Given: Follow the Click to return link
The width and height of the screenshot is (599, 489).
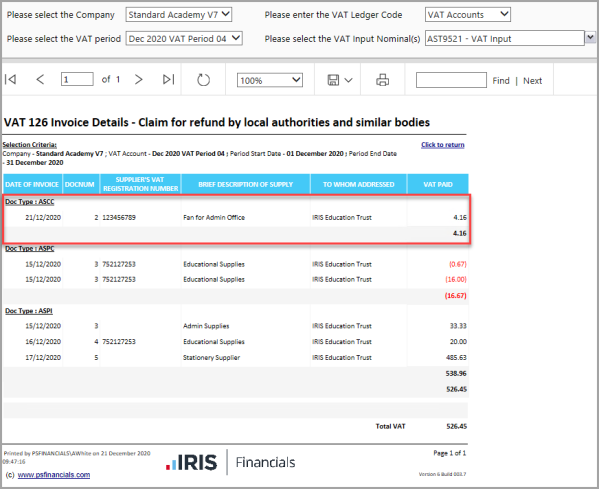Looking at the screenshot, I should pos(443,145).
